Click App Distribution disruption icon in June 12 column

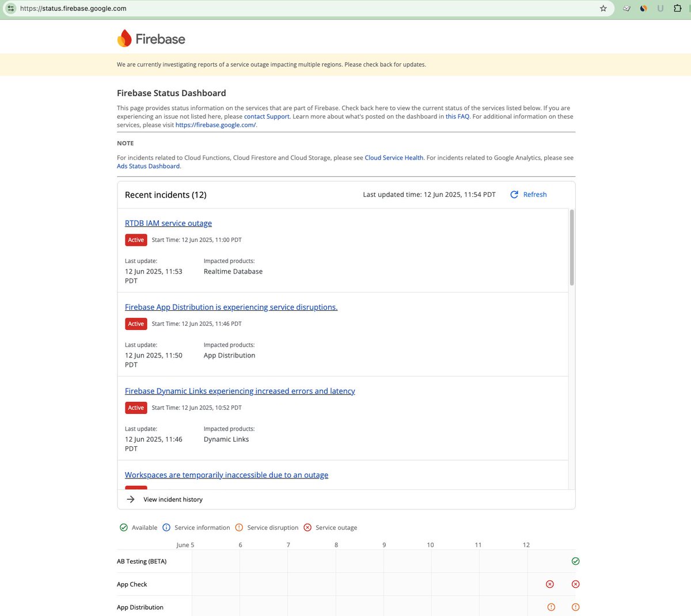[x=551, y=607]
